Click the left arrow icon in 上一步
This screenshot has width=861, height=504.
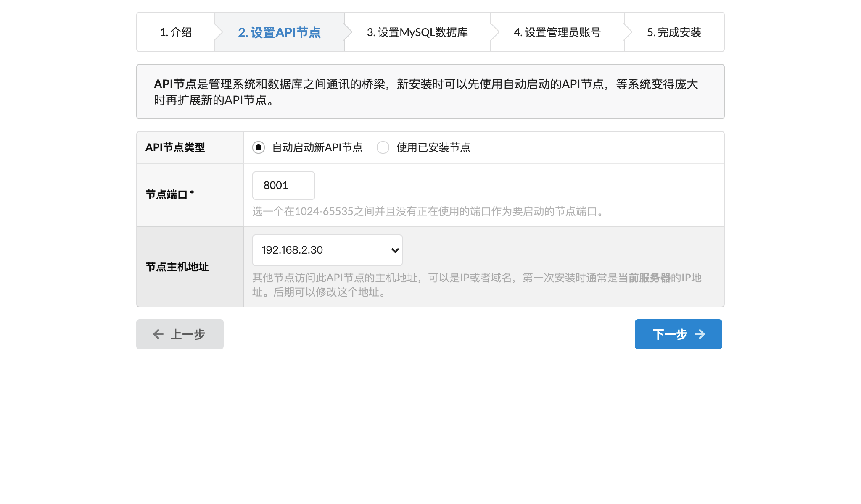(158, 334)
